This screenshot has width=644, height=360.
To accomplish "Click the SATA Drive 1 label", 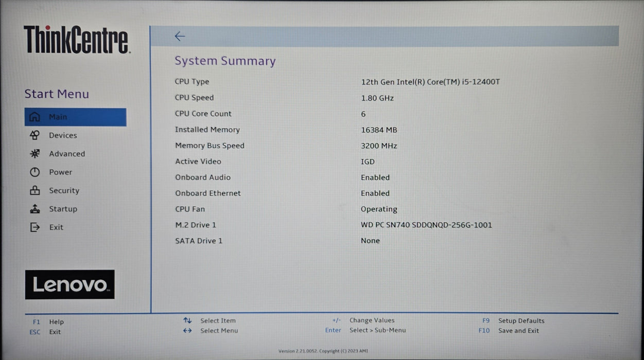I will (199, 241).
